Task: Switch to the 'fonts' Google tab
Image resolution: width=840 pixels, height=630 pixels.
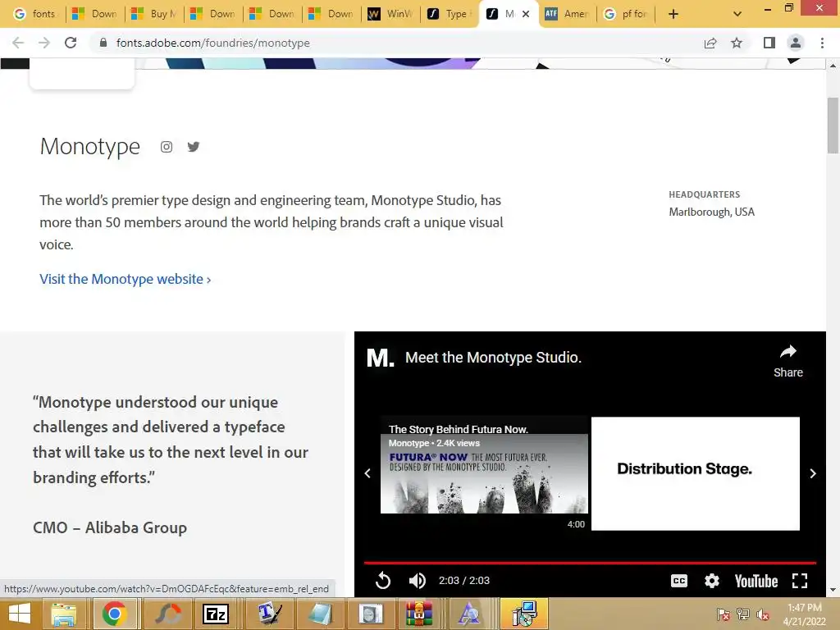Action: pos(34,14)
